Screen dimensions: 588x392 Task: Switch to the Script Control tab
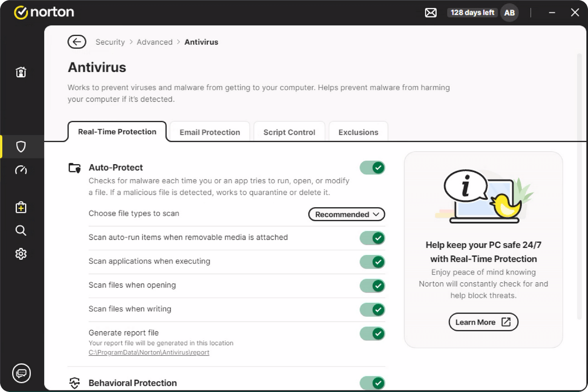click(289, 132)
